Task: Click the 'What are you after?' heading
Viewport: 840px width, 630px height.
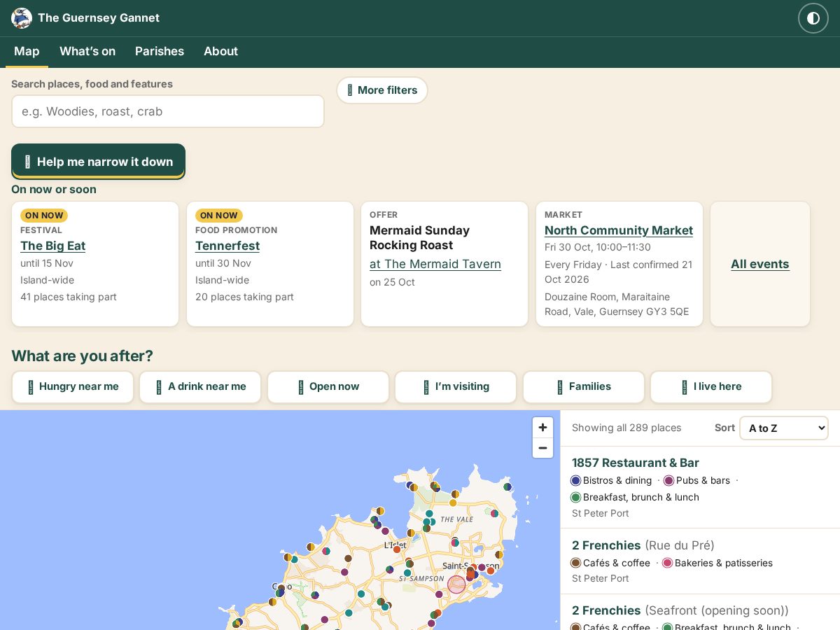Action: [x=83, y=356]
